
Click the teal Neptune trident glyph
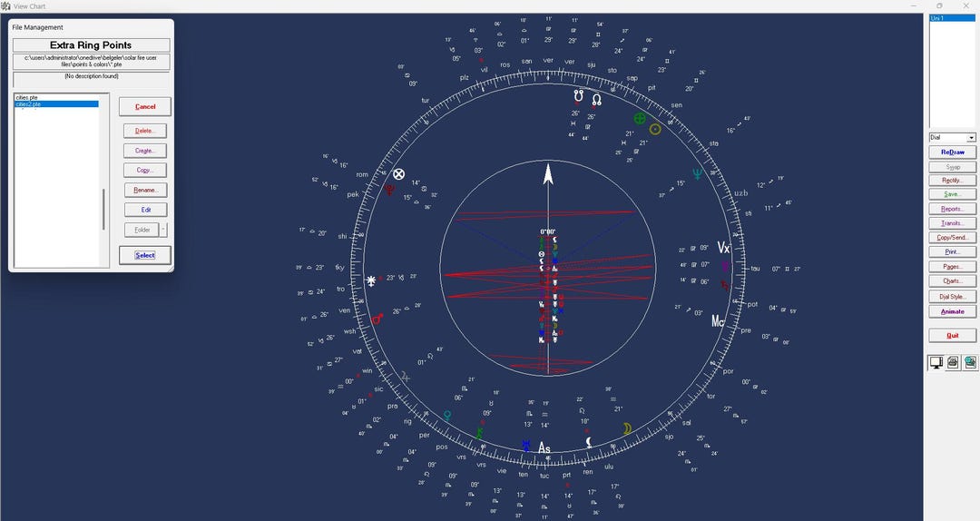[x=698, y=174]
